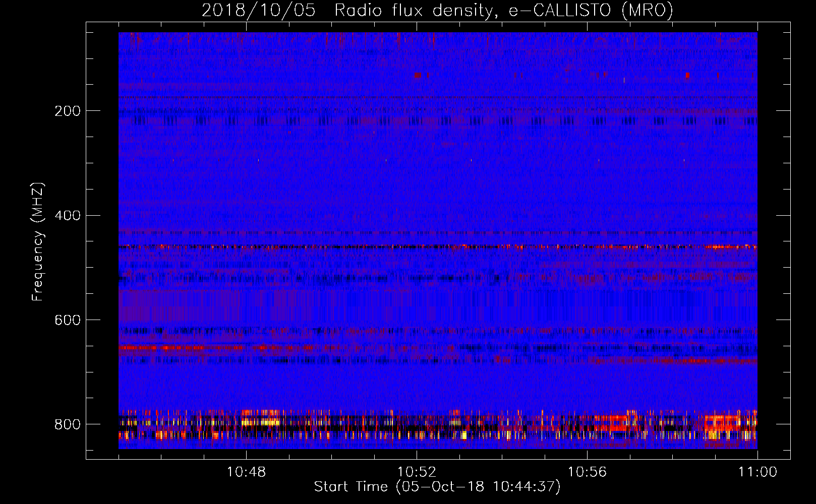Image resolution: width=816 pixels, height=504 pixels.
Task: Click the 10:48 time tick label
Action: point(247,472)
